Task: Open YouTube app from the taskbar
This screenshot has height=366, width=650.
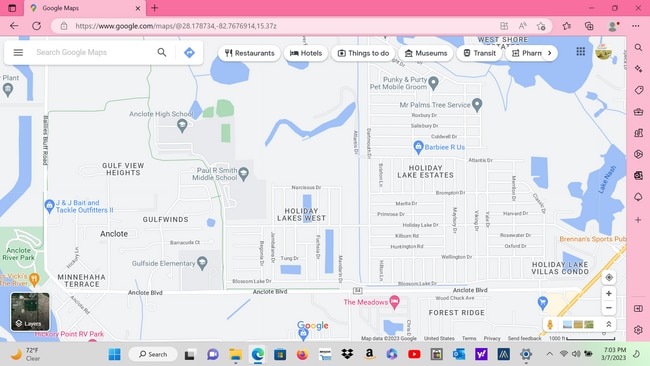Action: 414,354
